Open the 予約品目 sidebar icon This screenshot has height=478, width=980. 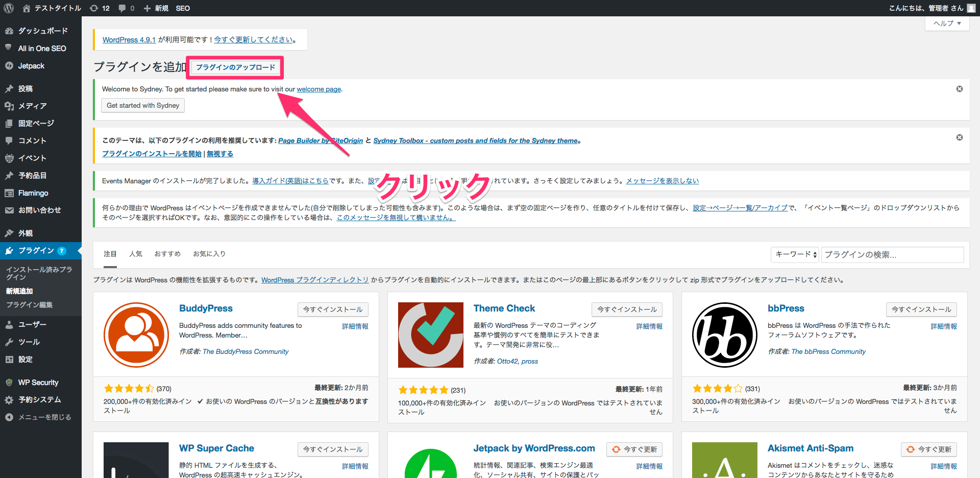[9, 175]
